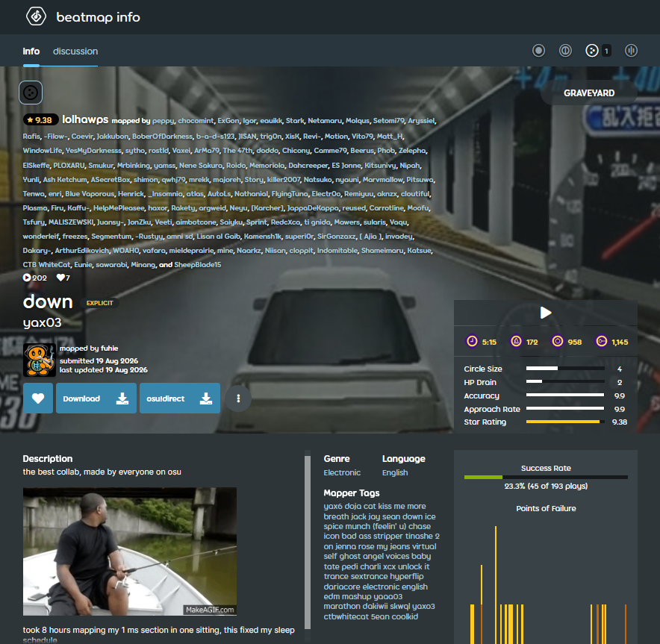Click the HP Drain bar

point(565,381)
